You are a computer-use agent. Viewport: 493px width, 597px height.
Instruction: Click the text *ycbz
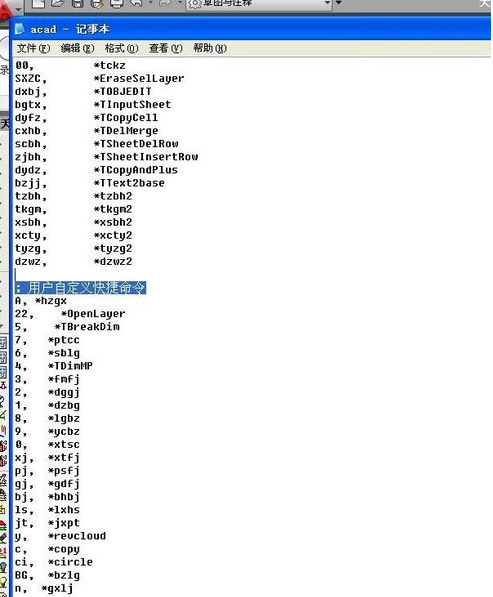pyautogui.click(x=64, y=431)
